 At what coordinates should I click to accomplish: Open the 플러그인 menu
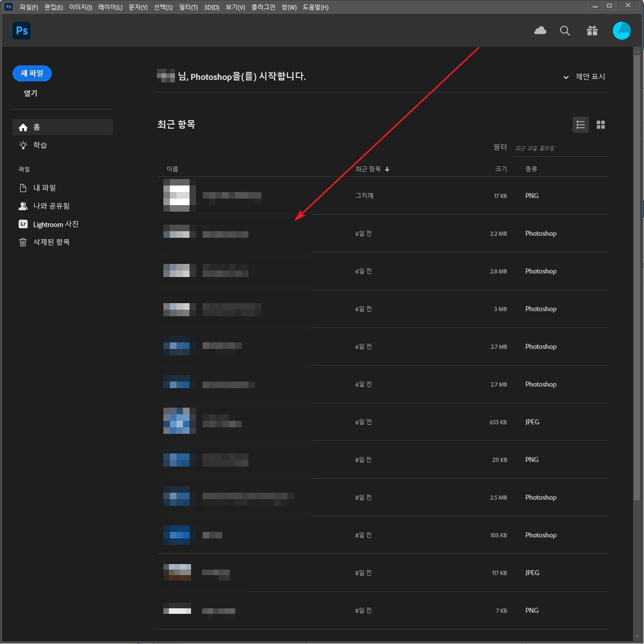point(263,7)
